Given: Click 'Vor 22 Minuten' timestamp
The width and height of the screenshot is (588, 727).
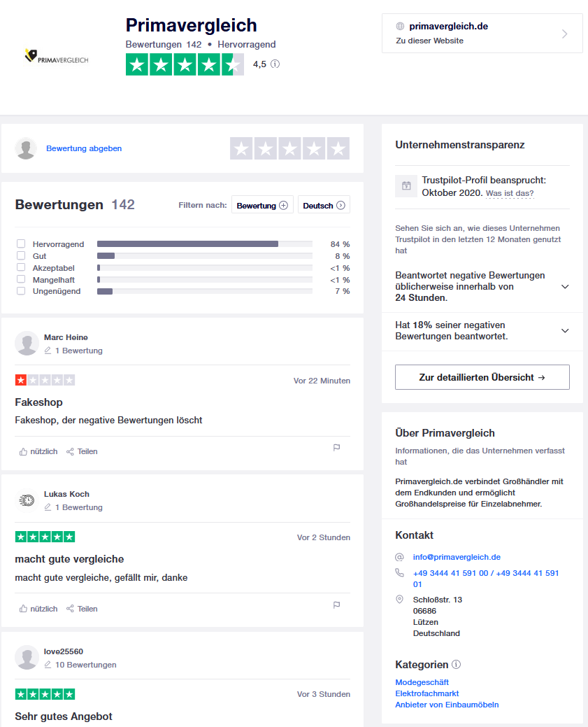Looking at the screenshot, I should click(322, 381).
